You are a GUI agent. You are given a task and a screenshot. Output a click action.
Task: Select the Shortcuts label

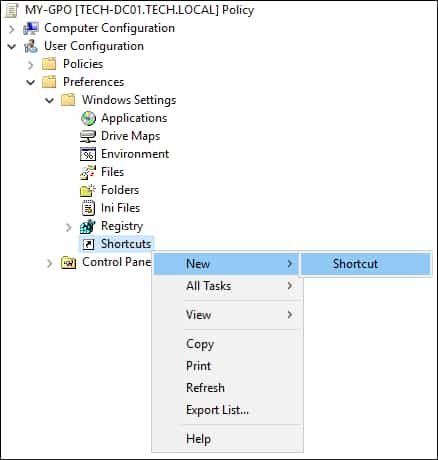point(126,244)
